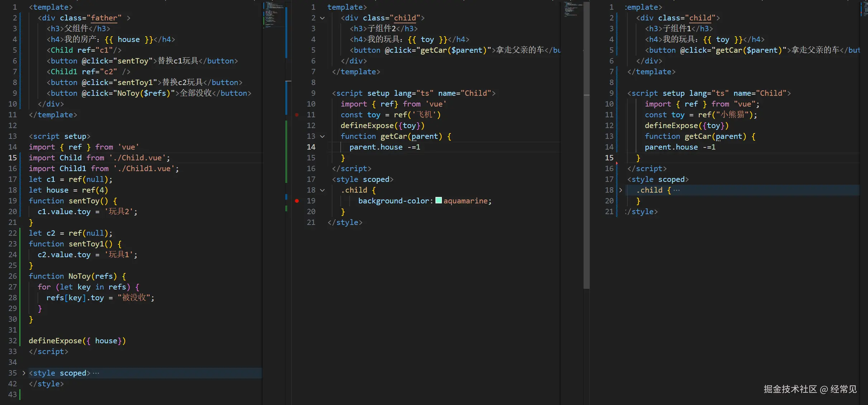The image size is (868, 405).
Task: Open the './Child.vue' import path
Action: pos(138,158)
